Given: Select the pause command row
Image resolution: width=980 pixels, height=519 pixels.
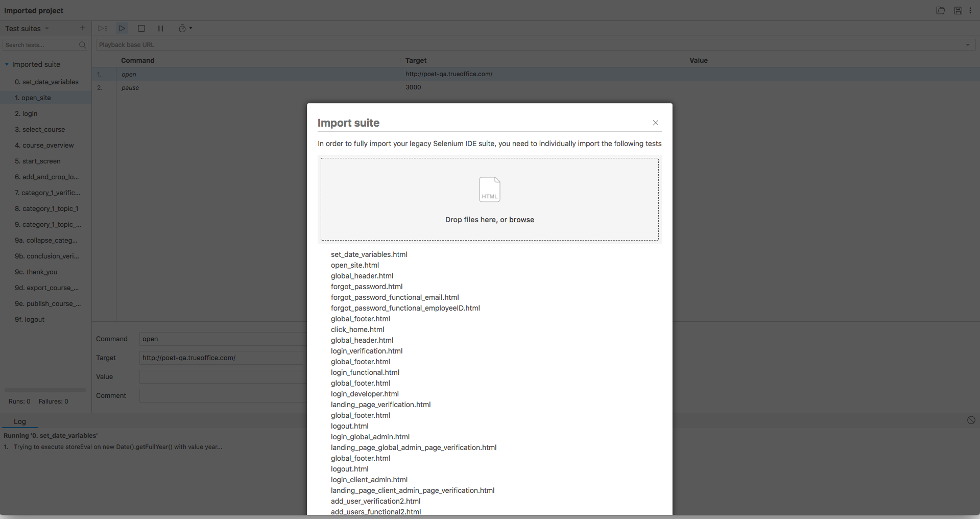Looking at the screenshot, I should (x=536, y=87).
